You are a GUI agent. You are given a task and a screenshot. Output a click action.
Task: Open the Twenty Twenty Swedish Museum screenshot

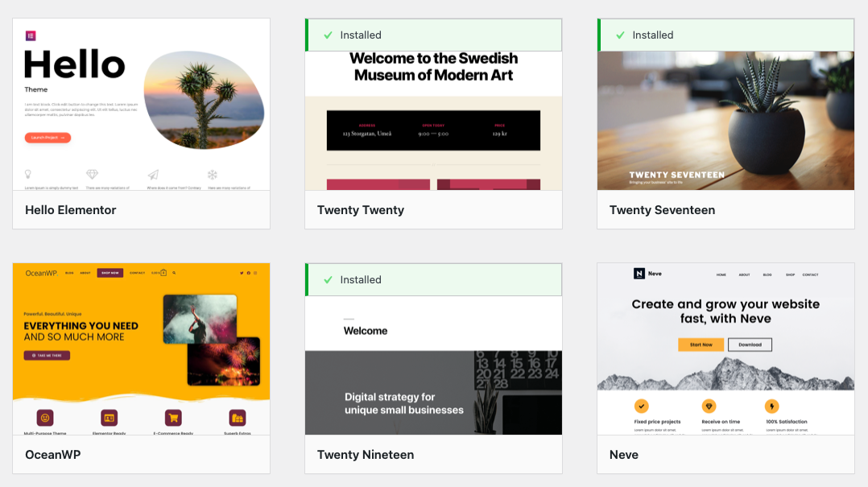click(433, 121)
